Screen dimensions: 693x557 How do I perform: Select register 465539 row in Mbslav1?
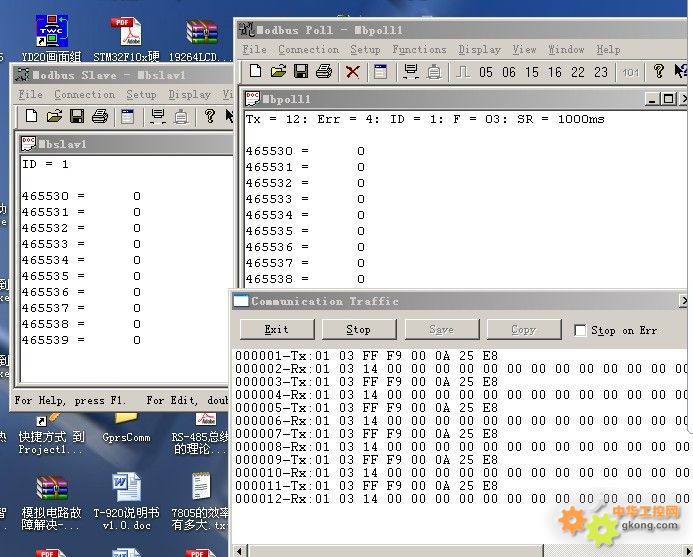81,340
